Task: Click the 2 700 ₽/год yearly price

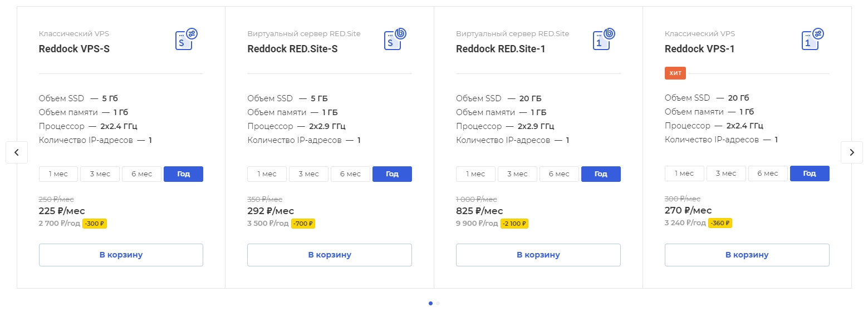Action: [60, 224]
